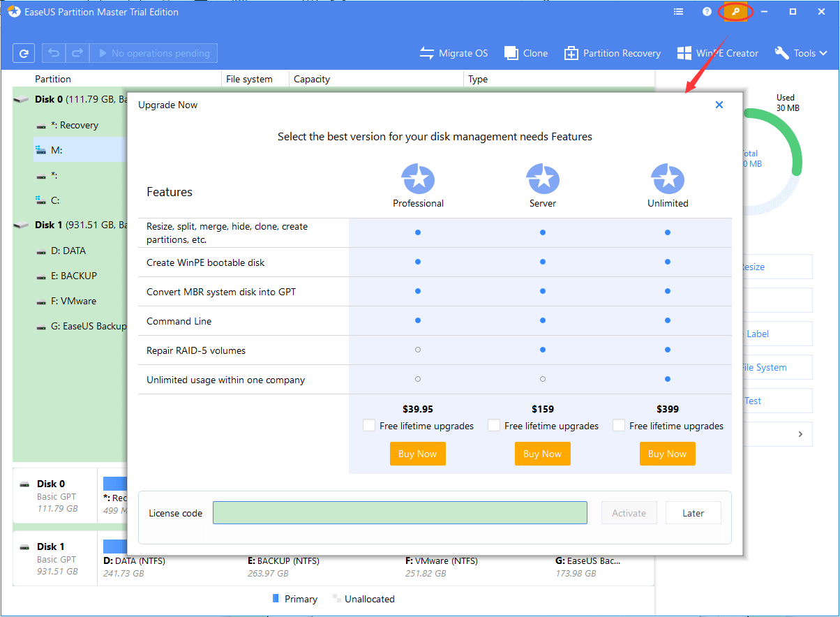Click the Server edition star icon

pos(543,179)
